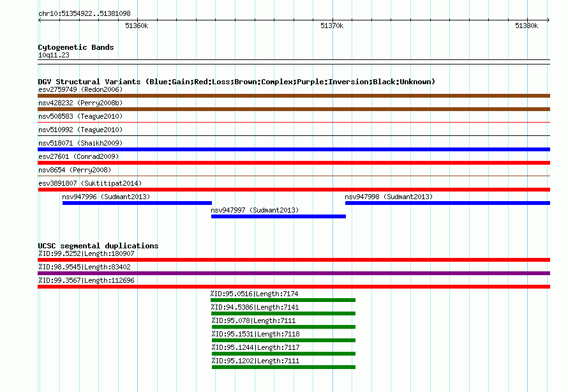
Task: Click the 10q11.23 band label
Action: pyautogui.click(x=54, y=55)
